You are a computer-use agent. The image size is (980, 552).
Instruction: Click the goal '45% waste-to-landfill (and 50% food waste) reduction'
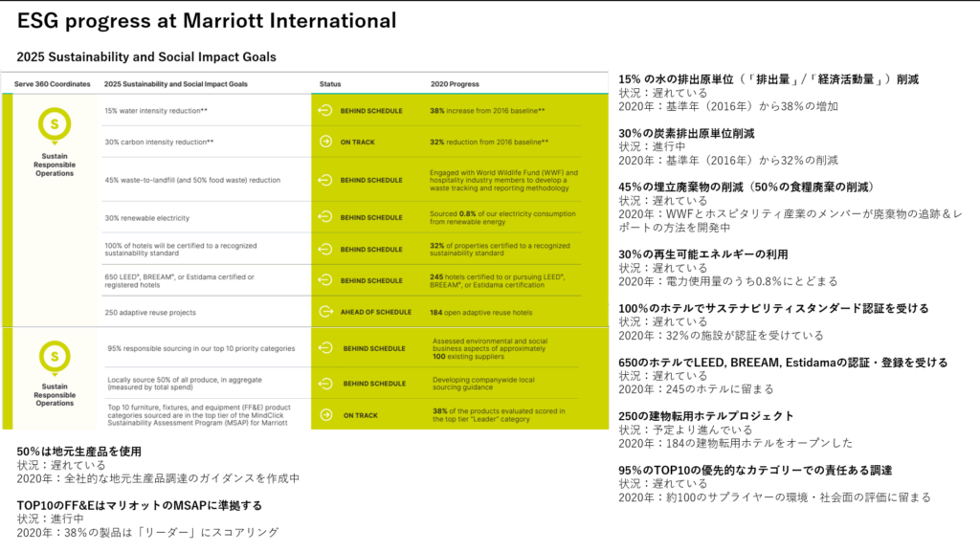[x=192, y=180]
